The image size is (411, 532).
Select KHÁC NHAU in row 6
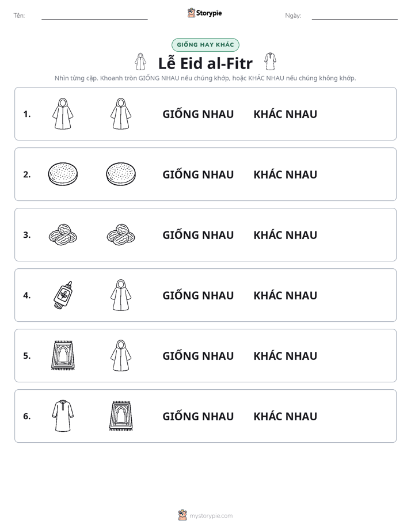[x=285, y=416]
